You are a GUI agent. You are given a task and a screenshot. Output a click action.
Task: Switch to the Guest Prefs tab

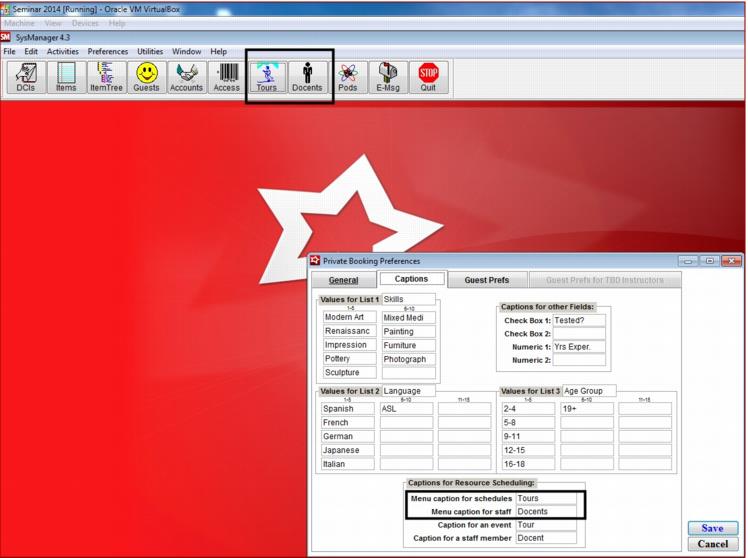(x=487, y=280)
